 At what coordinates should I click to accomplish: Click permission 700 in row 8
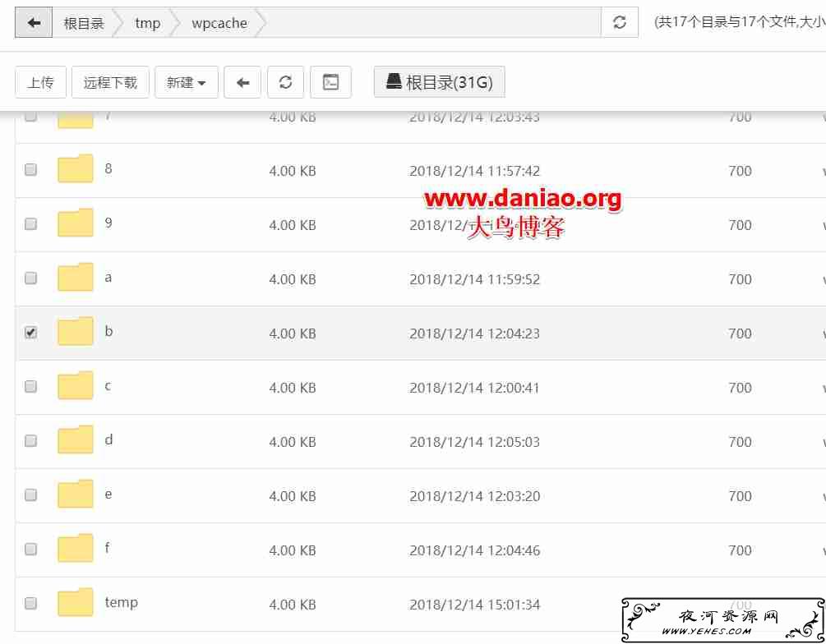pos(740,171)
